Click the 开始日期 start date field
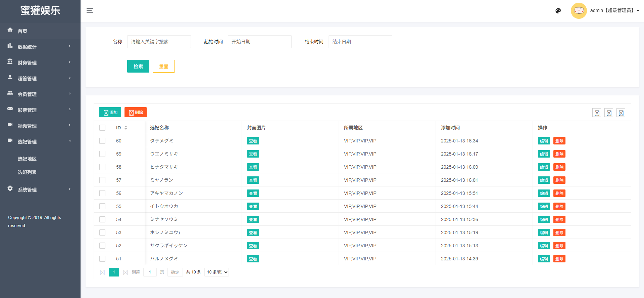The width and height of the screenshot is (644, 298). pyautogui.click(x=259, y=42)
